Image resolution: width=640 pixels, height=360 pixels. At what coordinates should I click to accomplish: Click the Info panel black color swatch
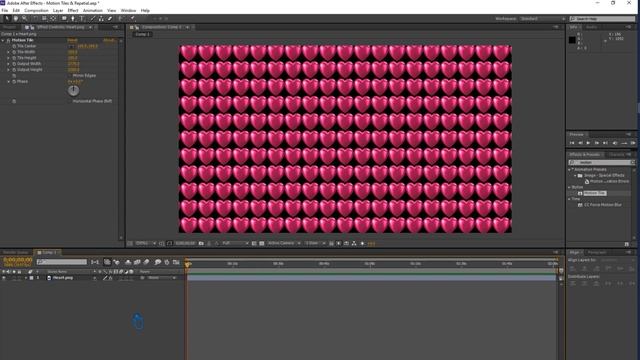click(572, 40)
